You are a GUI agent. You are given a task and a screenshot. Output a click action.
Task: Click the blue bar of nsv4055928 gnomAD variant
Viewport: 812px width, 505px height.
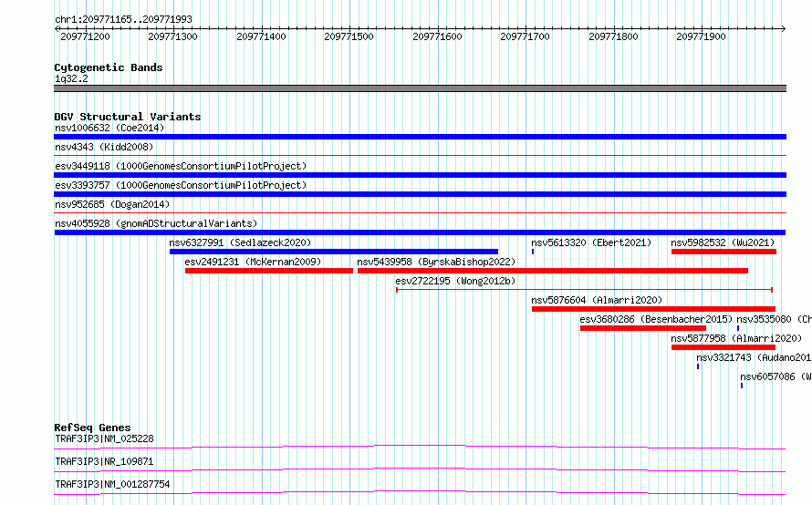420,232
